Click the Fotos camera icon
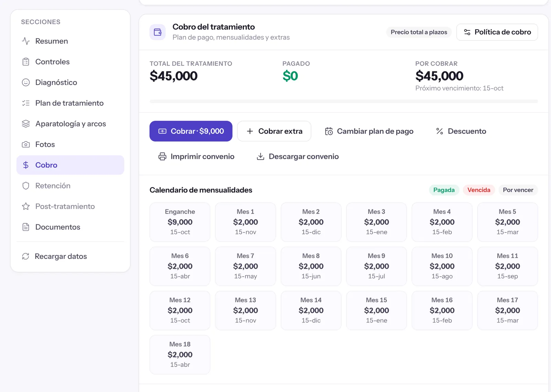This screenshot has width=551, height=392. click(x=26, y=144)
